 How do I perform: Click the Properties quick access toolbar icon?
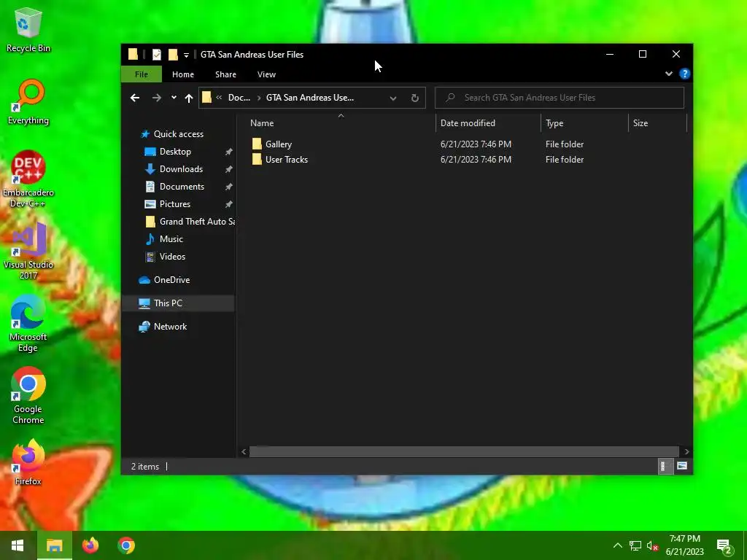pos(156,55)
